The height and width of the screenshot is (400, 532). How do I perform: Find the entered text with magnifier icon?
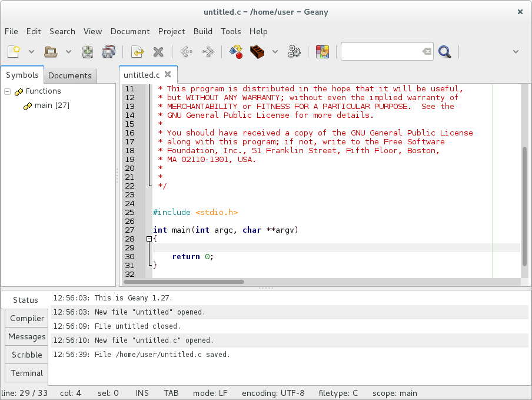coord(444,52)
